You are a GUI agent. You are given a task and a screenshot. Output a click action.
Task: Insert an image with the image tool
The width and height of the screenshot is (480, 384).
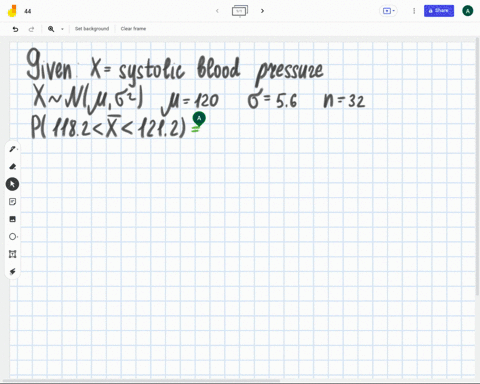point(13,219)
